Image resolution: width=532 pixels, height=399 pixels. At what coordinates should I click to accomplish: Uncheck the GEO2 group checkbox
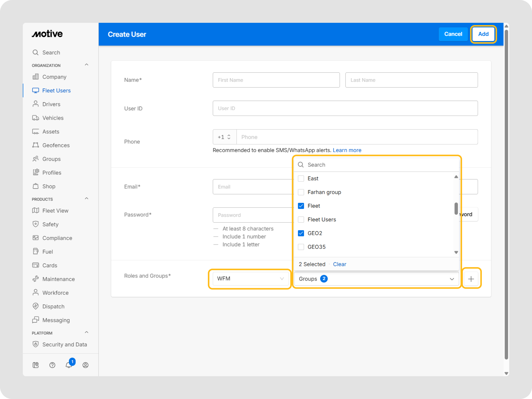pyautogui.click(x=301, y=233)
